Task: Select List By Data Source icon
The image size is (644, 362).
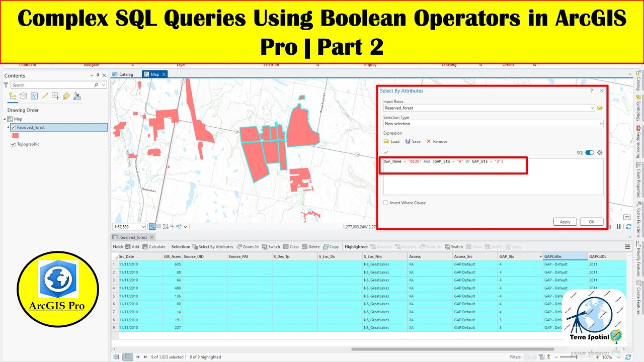Action: coord(24,96)
